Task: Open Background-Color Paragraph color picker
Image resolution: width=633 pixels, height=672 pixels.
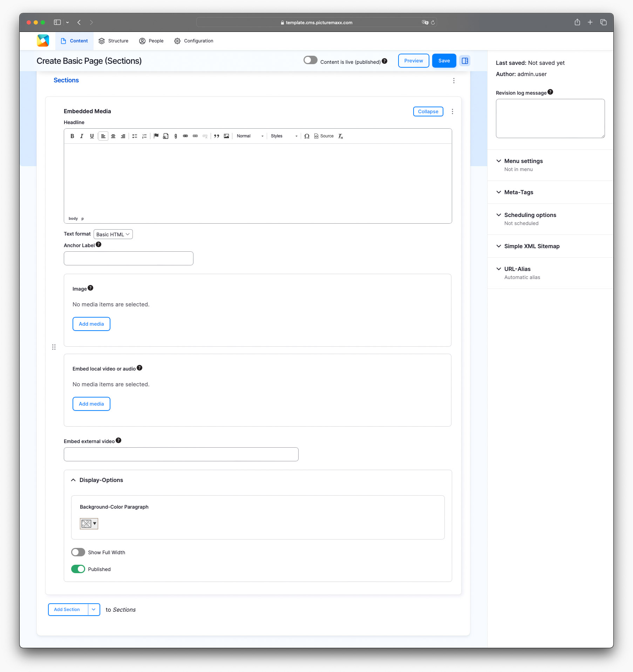Action: point(89,523)
